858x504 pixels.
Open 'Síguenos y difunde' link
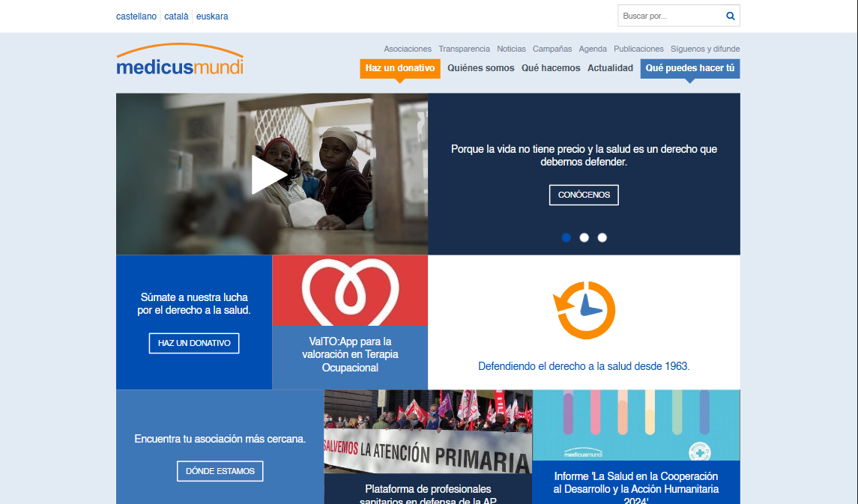[x=705, y=49]
